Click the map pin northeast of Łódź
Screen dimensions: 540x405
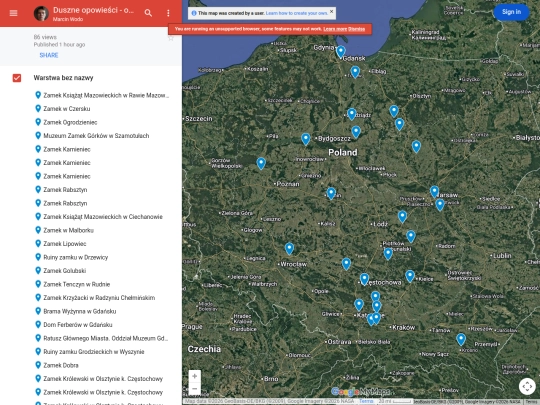tap(402, 217)
